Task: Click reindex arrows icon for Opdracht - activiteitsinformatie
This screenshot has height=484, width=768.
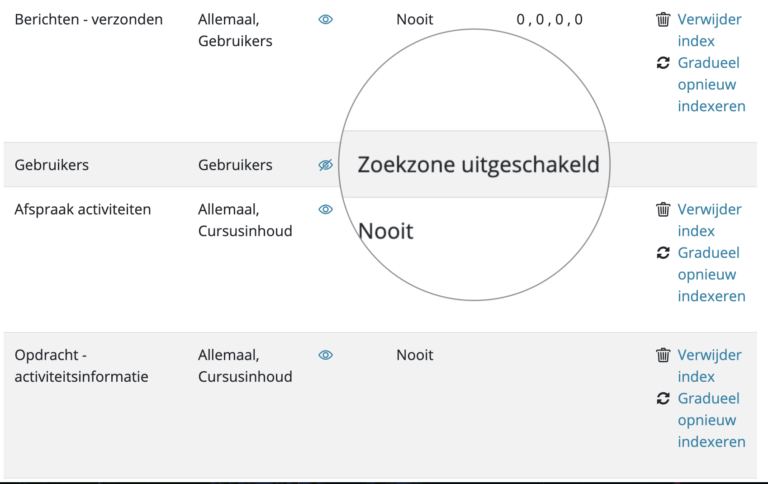Action: point(663,399)
